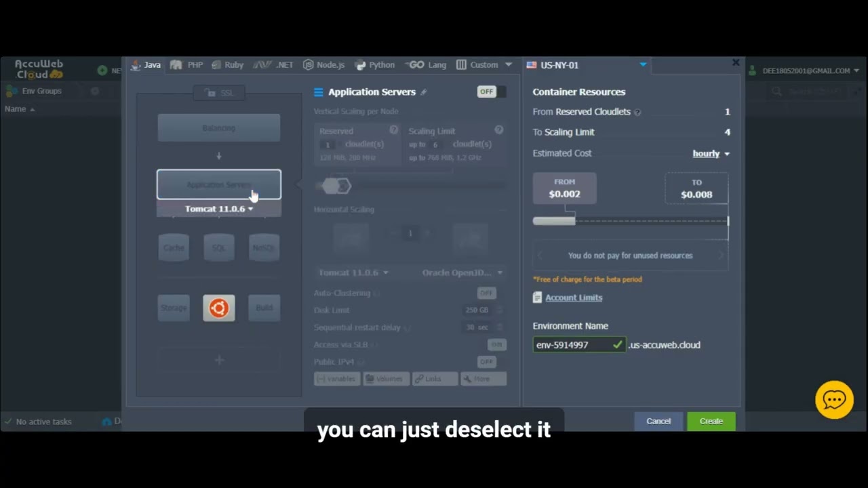Open the Volumes button
The image size is (868, 488).
[386, 379]
